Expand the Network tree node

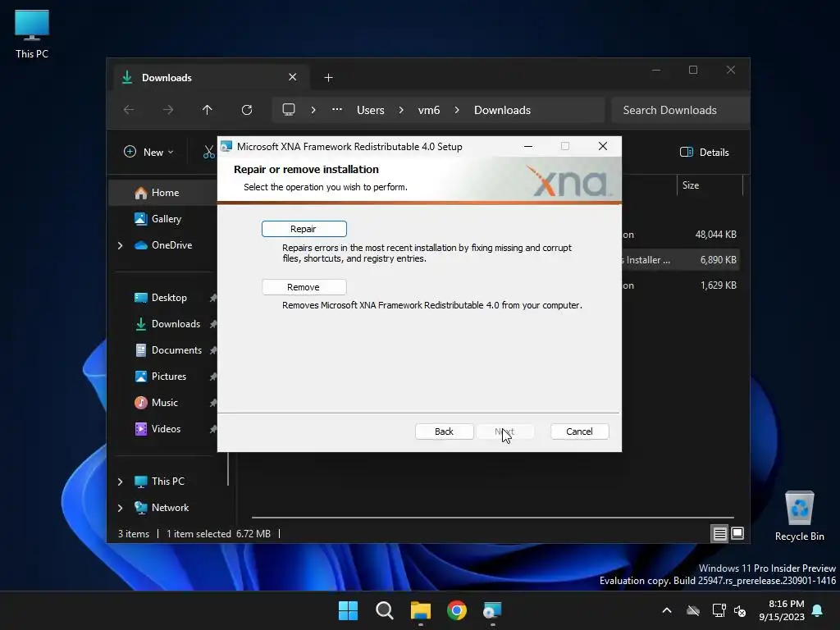[120, 508]
